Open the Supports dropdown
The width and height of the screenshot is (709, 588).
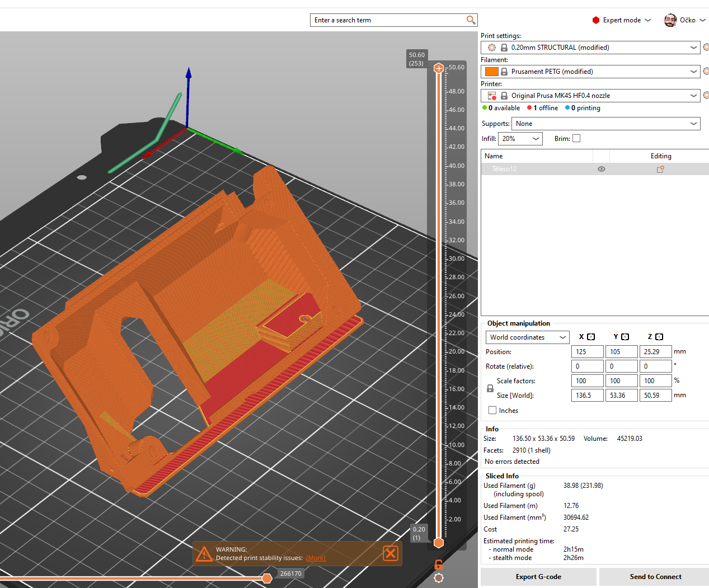(605, 124)
